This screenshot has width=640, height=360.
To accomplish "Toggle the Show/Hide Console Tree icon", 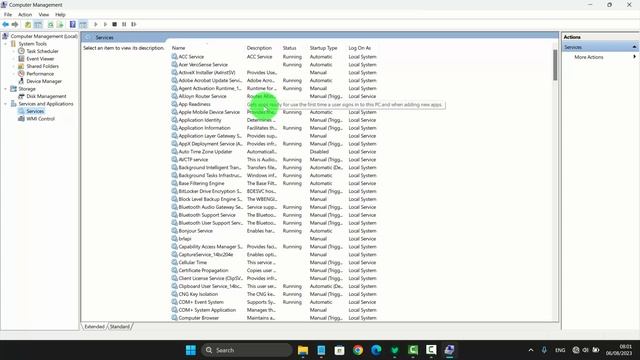I will point(38,24).
